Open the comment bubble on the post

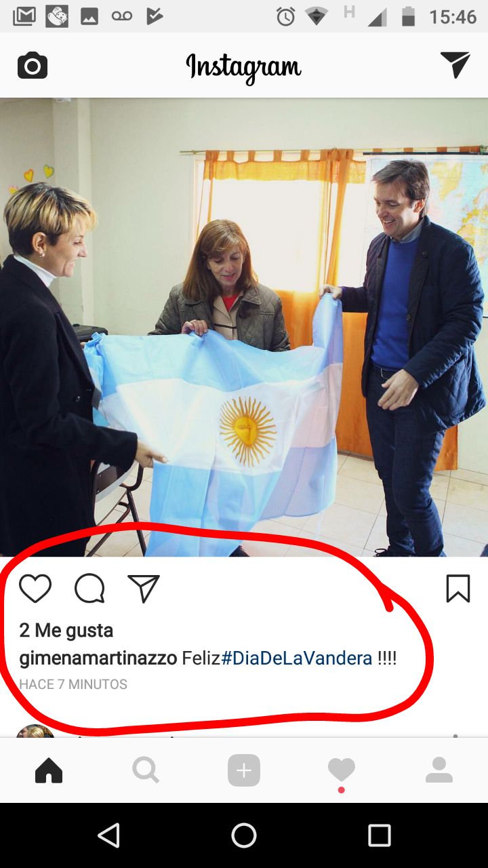89,589
